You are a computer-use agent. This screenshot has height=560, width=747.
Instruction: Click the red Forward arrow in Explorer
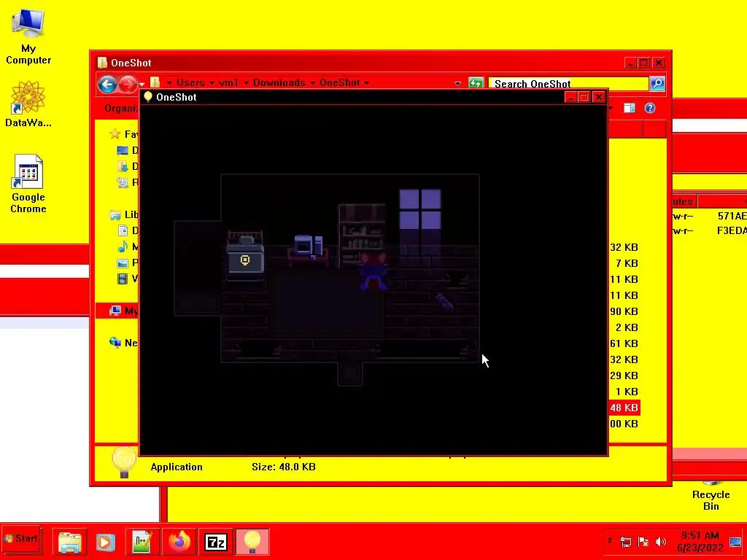pyautogui.click(x=127, y=85)
